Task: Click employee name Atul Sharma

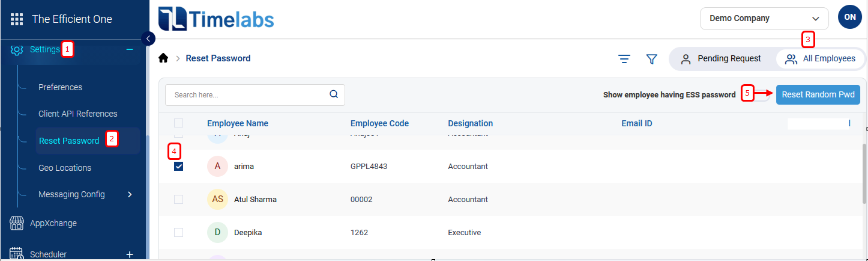Action: 255,200
